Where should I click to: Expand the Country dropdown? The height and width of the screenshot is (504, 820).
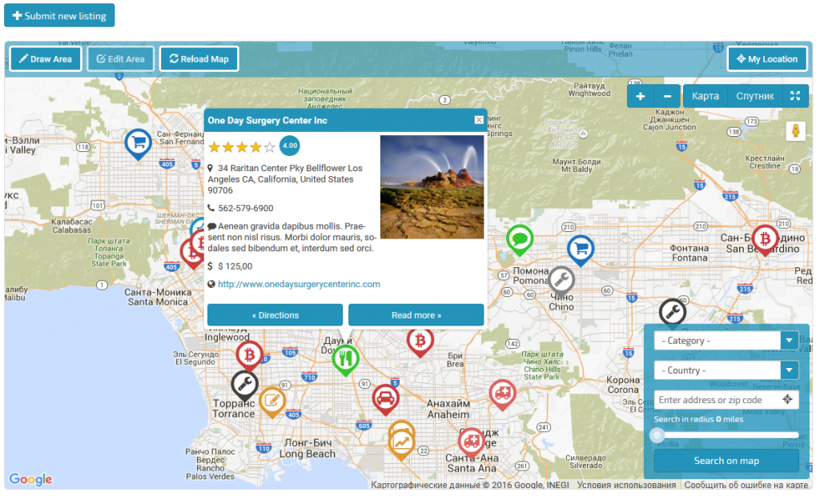(726, 370)
